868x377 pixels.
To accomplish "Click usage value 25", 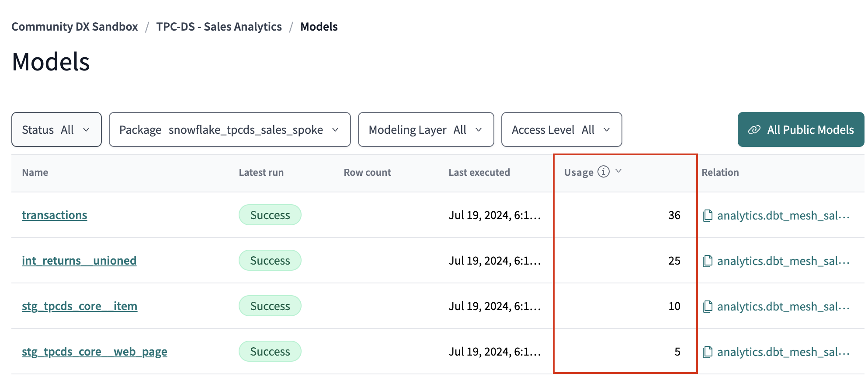I will (x=674, y=261).
